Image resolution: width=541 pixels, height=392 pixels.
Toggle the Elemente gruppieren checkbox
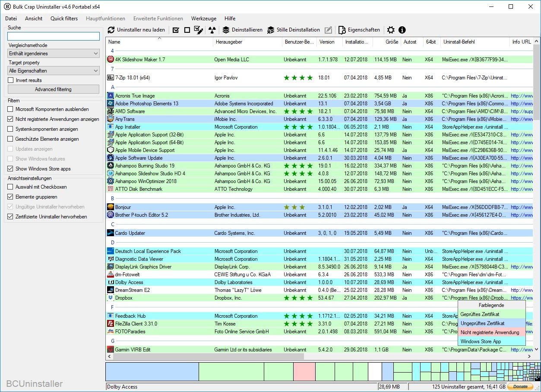[x=11, y=197]
